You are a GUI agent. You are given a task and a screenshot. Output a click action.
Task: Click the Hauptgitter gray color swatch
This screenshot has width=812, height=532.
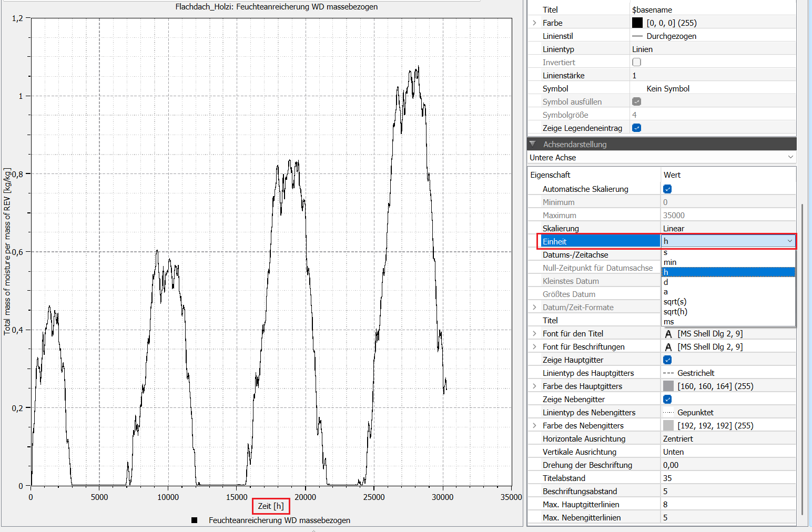pos(668,386)
